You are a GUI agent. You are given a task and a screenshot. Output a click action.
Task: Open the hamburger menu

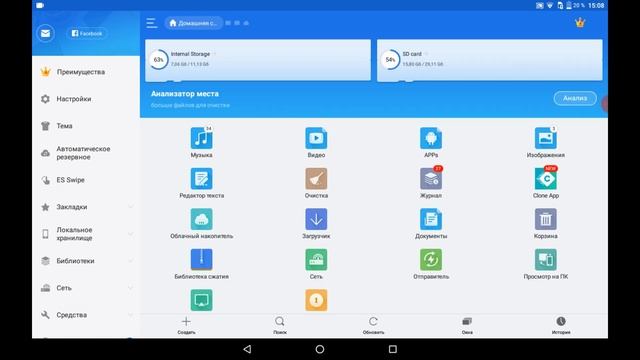(151, 23)
